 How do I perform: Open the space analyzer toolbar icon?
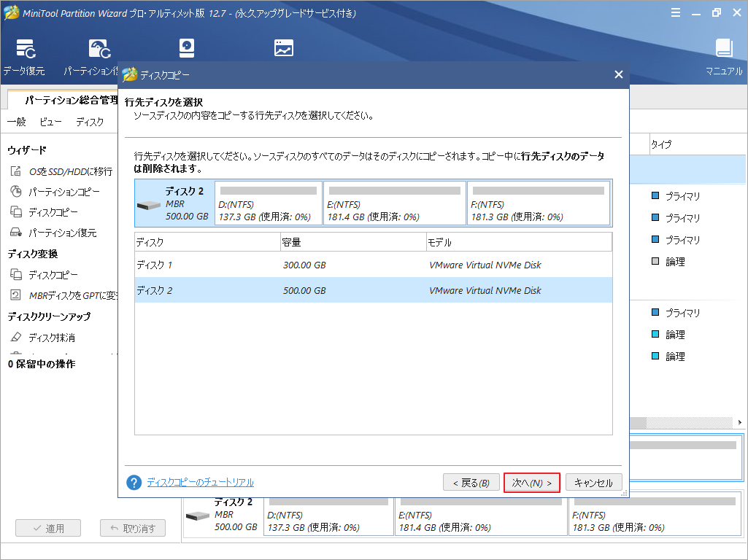[x=284, y=48]
